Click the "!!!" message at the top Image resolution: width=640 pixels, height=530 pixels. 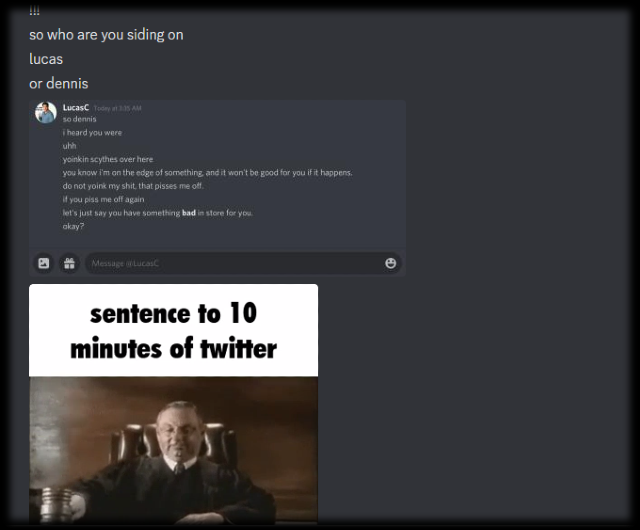coord(35,11)
